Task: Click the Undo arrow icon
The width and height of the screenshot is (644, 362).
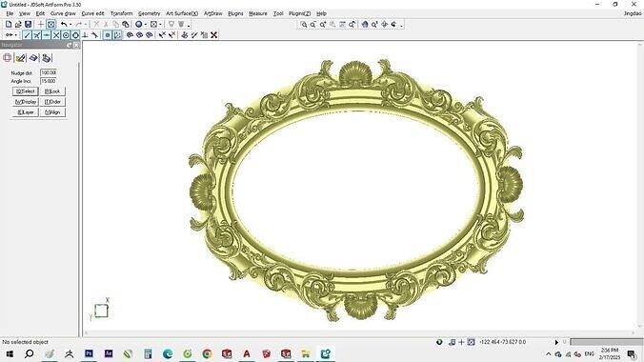Action: [64, 25]
